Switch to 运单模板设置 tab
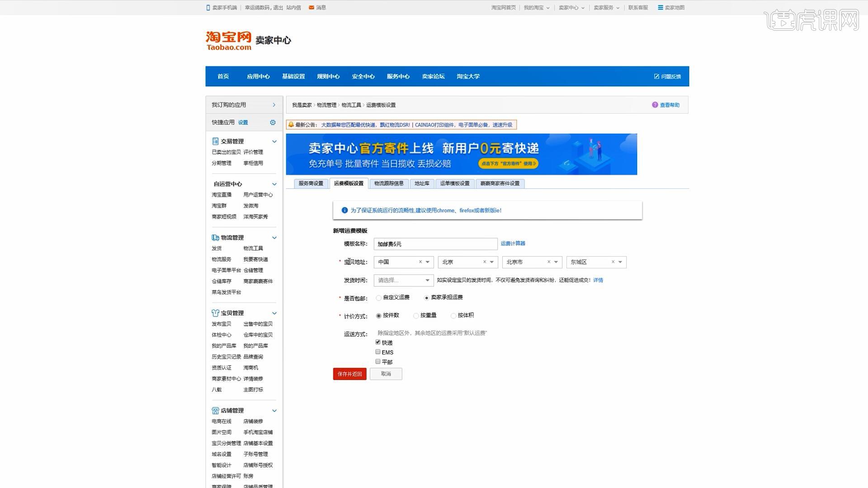The width and height of the screenshot is (868, 488). click(455, 183)
